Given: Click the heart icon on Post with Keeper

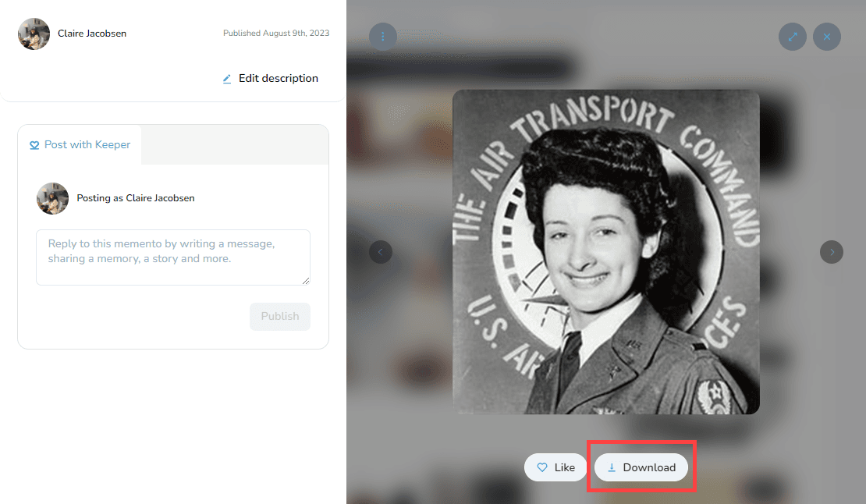Looking at the screenshot, I should (x=34, y=144).
